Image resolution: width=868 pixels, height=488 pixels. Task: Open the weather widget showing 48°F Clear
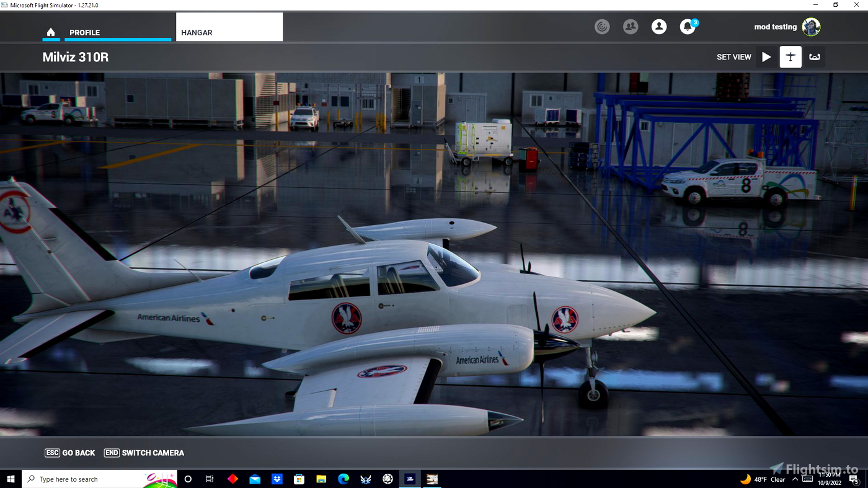click(x=763, y=479)
